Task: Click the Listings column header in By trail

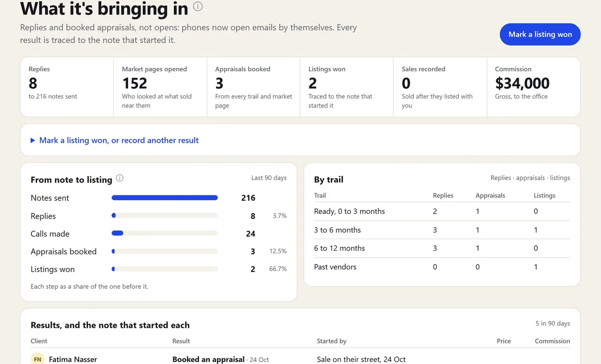Action: click(x=544, y=196)
